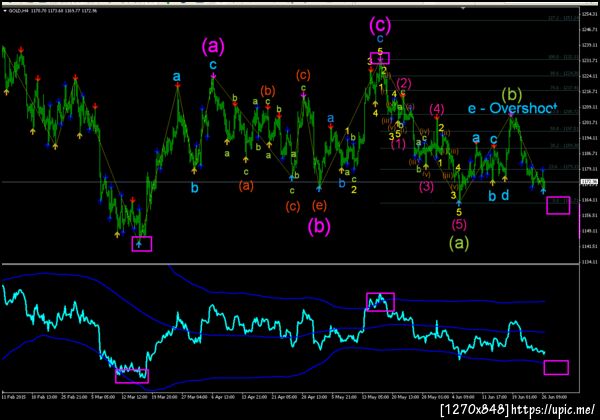
Task: Click the triangle before the GOLD,H4 title
Action: (5, 11)
